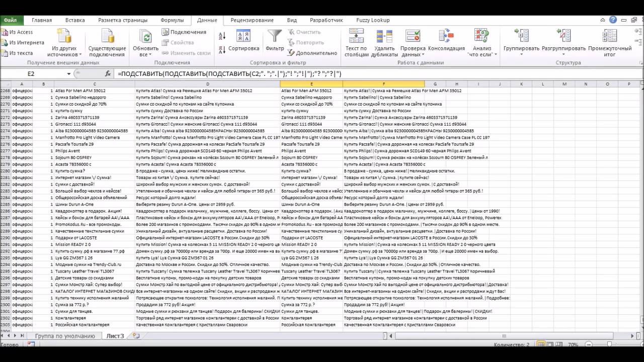Image resolution: width=644 pixels, height=362 pixels.
Task: Click Удалить дубликаты
Action: [x=384, y=43]
